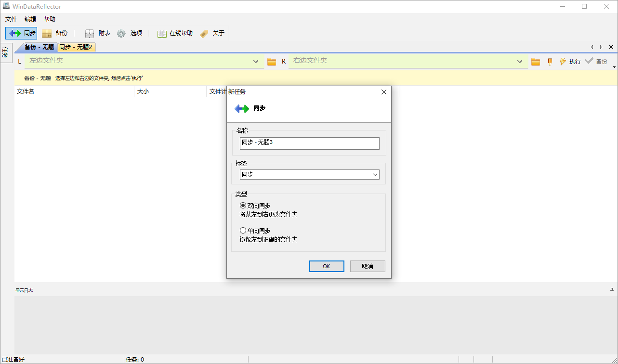The width and height of the screenshot is (618, 364).
Task: Click the yellow hint bar text 选择左边和右边的文件夹
Action: click(99, 78)
